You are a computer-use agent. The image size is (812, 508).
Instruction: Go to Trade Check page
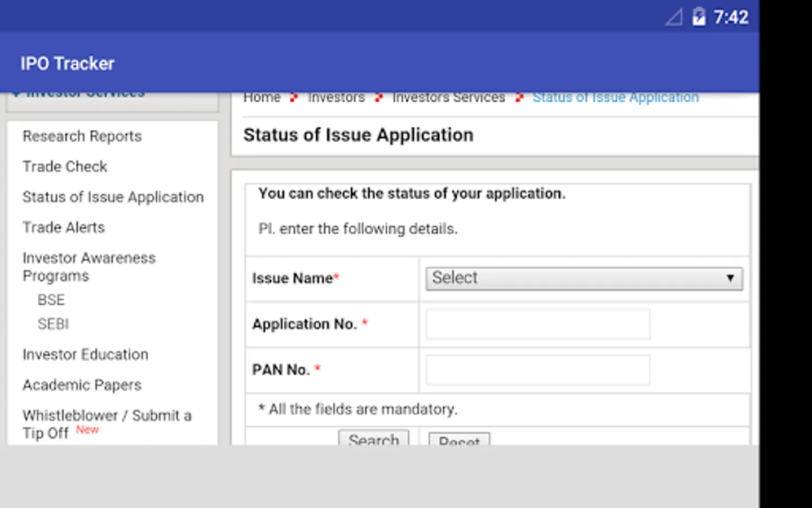click(x=65, y=167)
